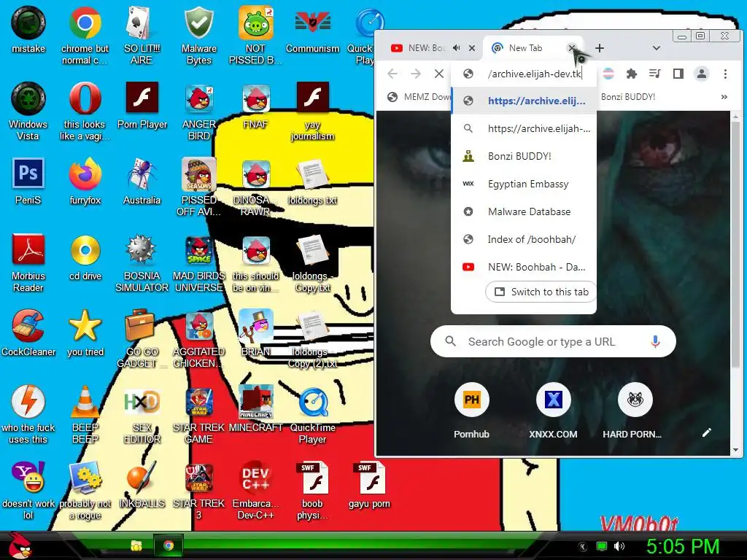Click the Chrome taskbar button
The height and width of the screenshot is (560, 747).
pos(169,545)
